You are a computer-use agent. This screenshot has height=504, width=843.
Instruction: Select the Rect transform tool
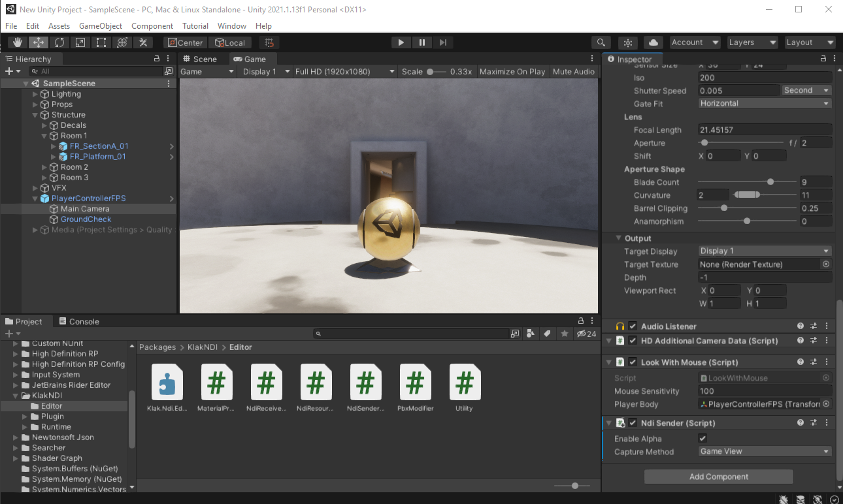(101, 42)
